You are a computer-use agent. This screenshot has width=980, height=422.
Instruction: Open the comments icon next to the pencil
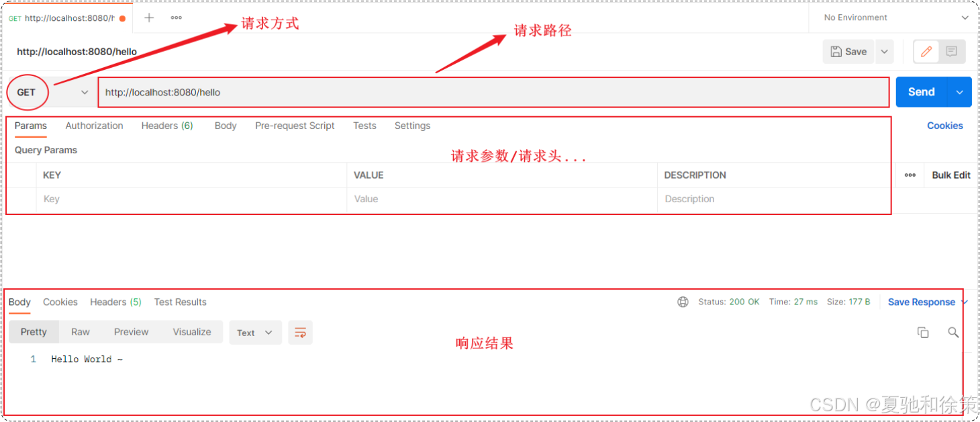click(x=951, y=51)
